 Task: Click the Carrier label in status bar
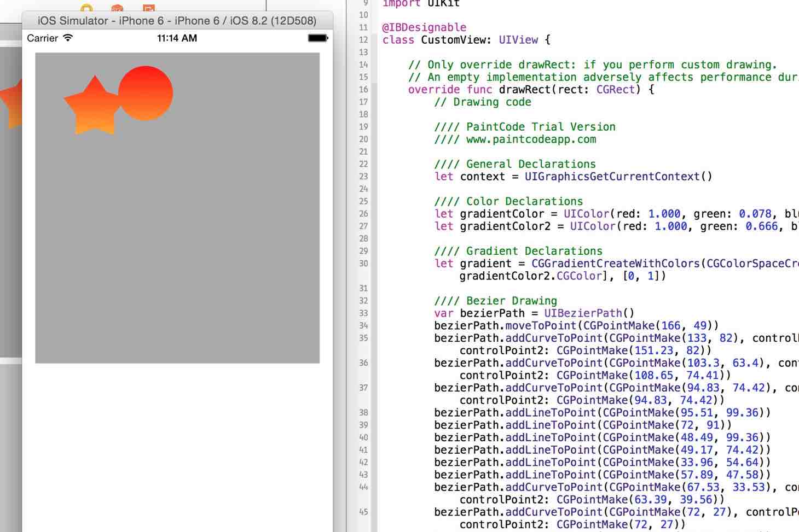pyautogui.click(x=43, y=38)
